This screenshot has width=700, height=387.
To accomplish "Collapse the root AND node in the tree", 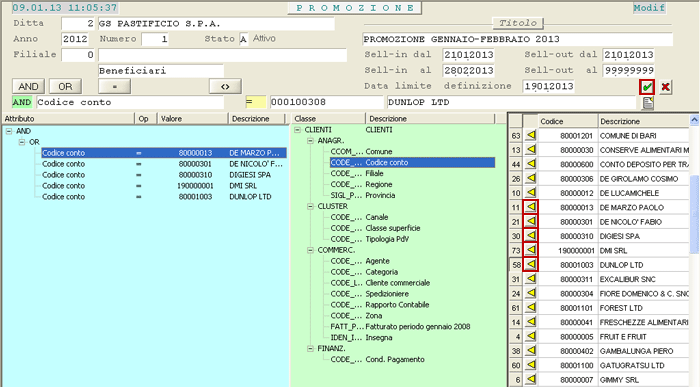I will [9, 131].
